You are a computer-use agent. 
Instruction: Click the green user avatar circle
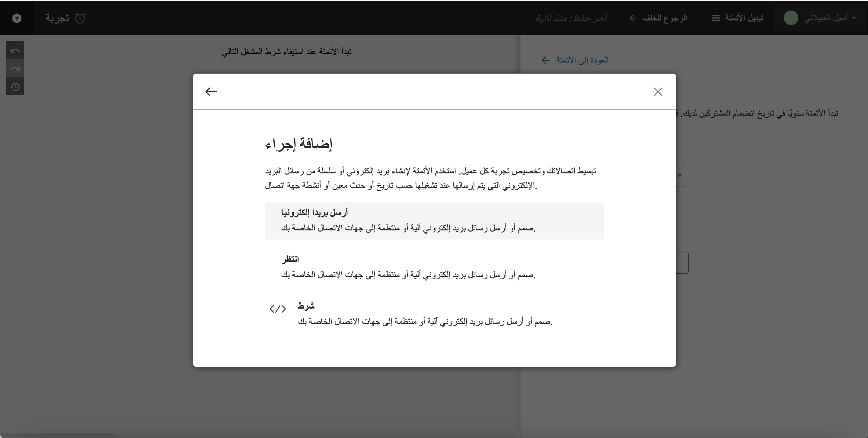[x=790, y=18]
